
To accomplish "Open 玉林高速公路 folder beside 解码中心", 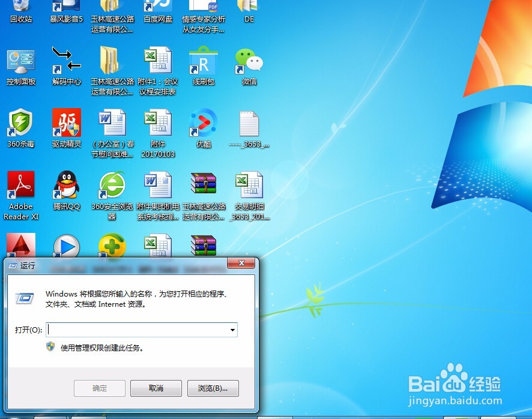I will coord(112,71).
